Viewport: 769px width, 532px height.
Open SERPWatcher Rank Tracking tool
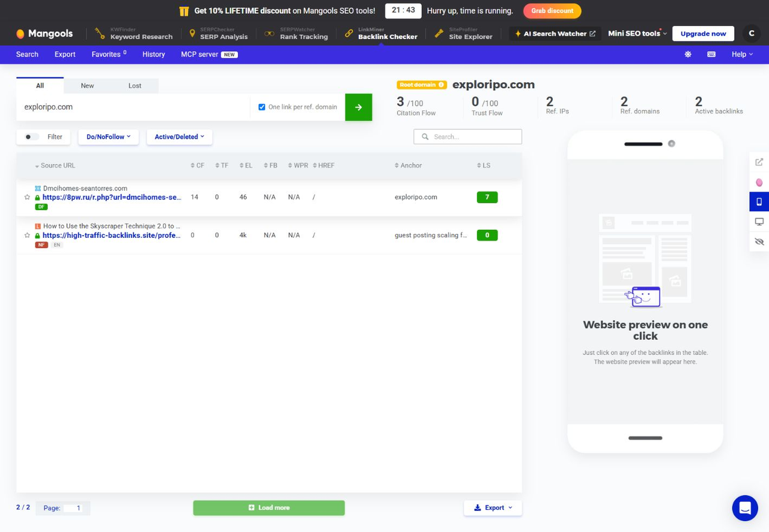(x=296, y=34)
